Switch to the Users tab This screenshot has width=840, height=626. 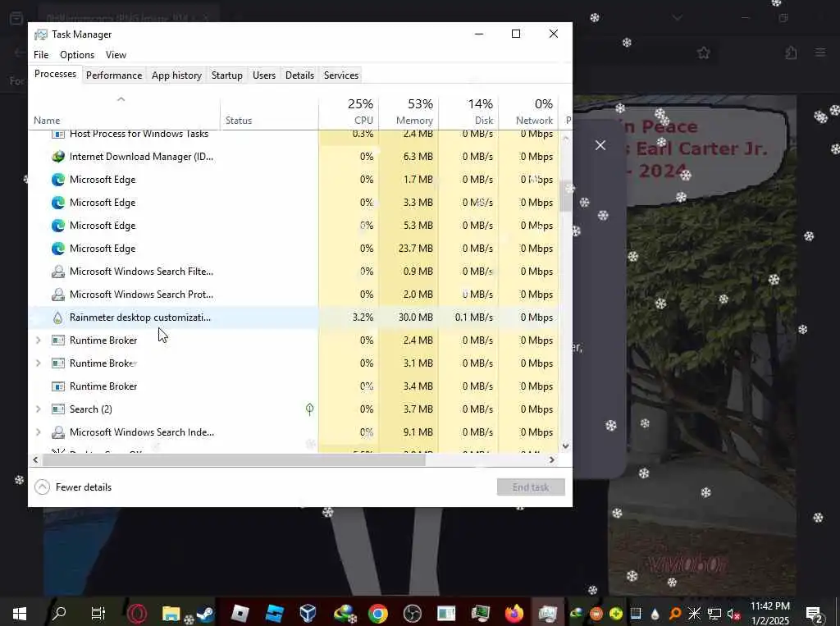264,75
